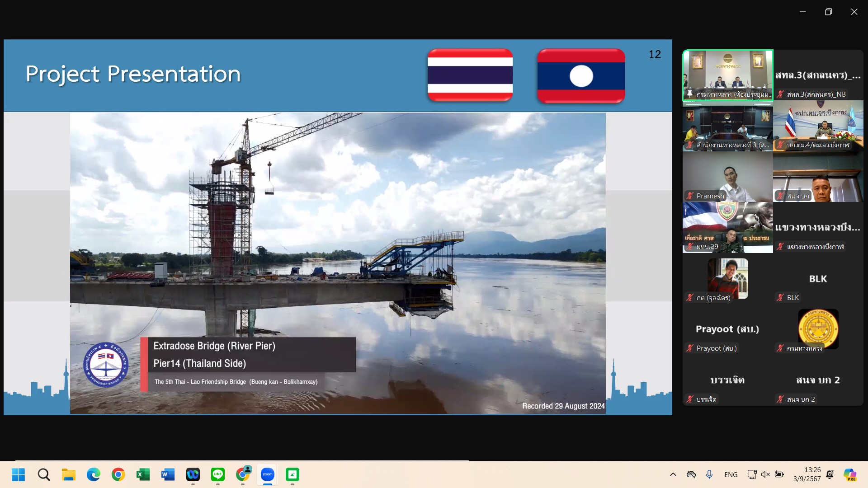Open the ENG language input selector
Image resolution: width=868 pixels, height=488 pixels.
click(731, 474)
